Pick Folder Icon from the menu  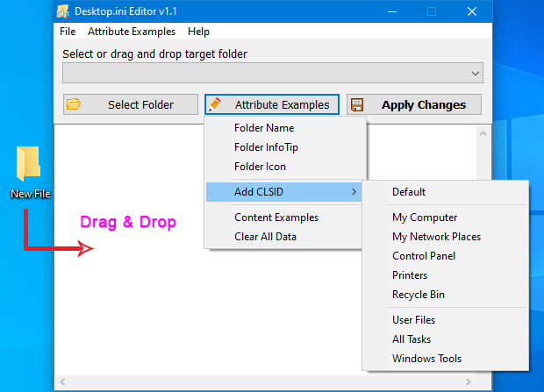(260, 167)
